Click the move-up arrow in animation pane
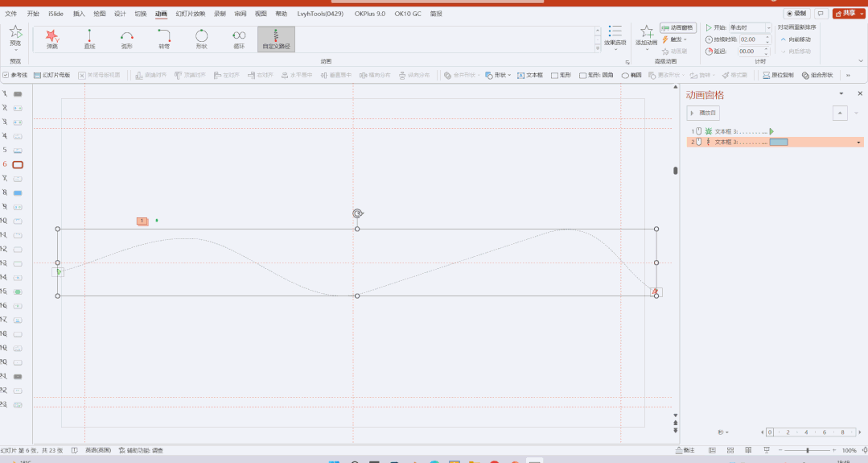 click(x=840, y=113)
